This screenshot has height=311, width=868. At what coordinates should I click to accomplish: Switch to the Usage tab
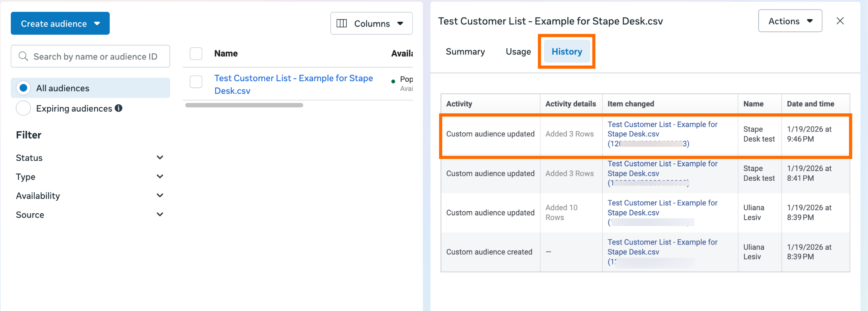click(x=518, y=52)
